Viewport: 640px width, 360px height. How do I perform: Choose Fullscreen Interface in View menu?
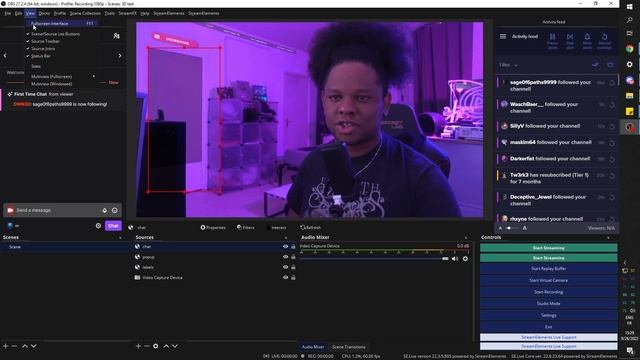62,24
